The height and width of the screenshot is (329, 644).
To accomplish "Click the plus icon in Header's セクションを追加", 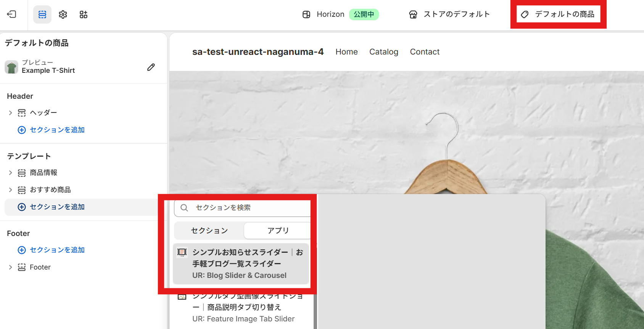I will 22,130.
